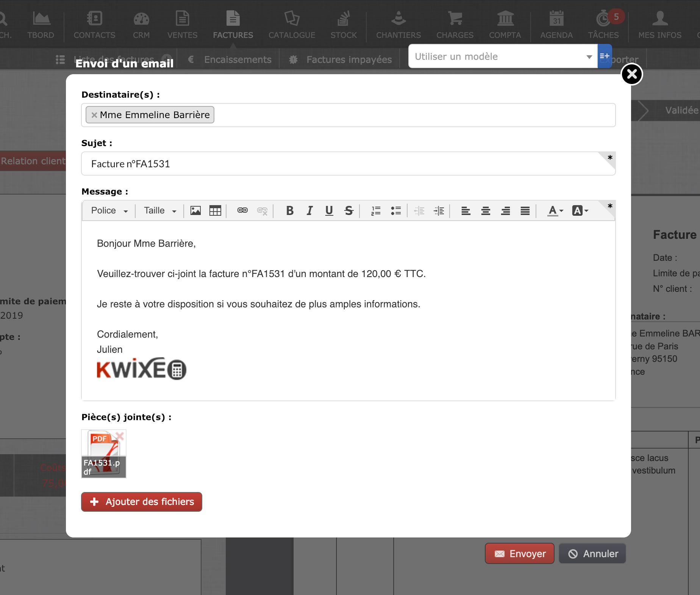Toggle strikethrough formatting

pyautogui.click(x=349, y=210)
